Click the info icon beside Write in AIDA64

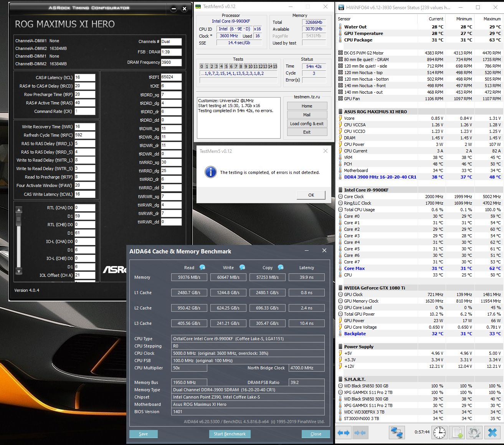pos(242,267)
